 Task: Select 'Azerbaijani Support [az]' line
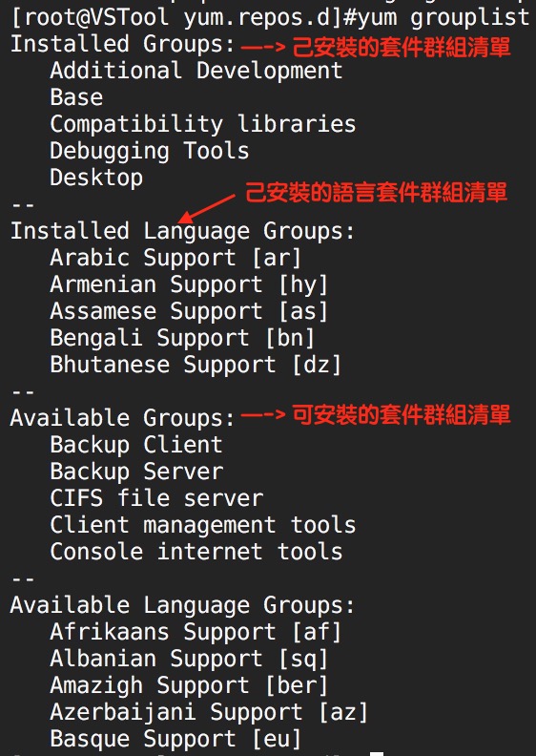click(x=209, y=712)
